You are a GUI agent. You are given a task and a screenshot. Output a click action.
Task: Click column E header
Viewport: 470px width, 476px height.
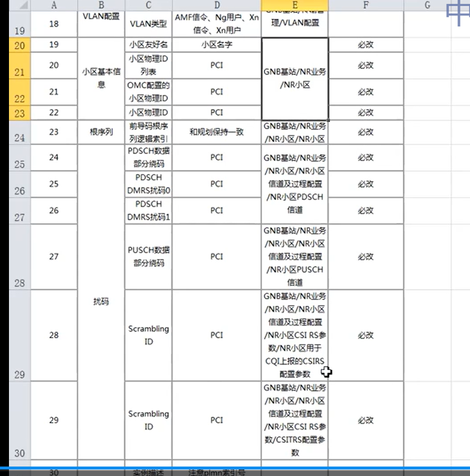[295, 5]
